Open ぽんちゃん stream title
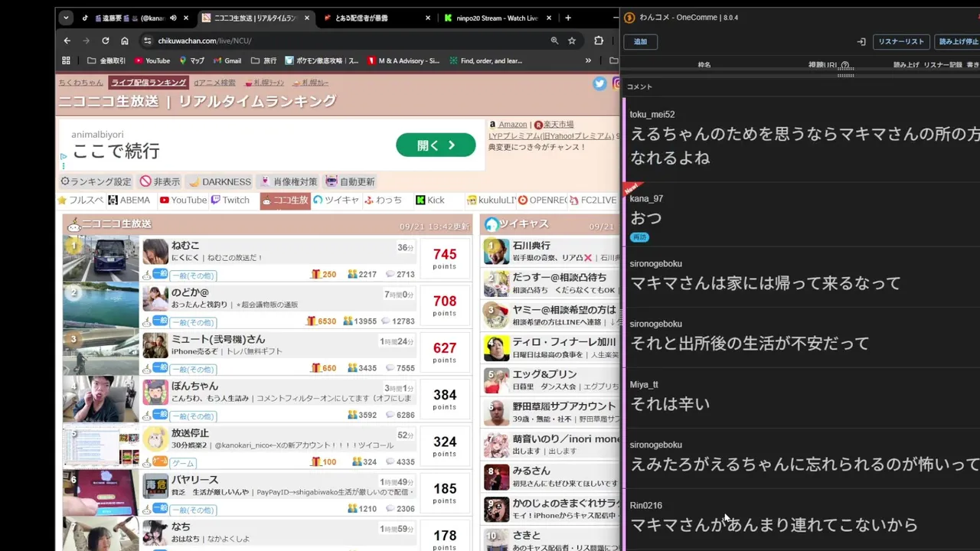980x551 pixels. pos(194,386)
